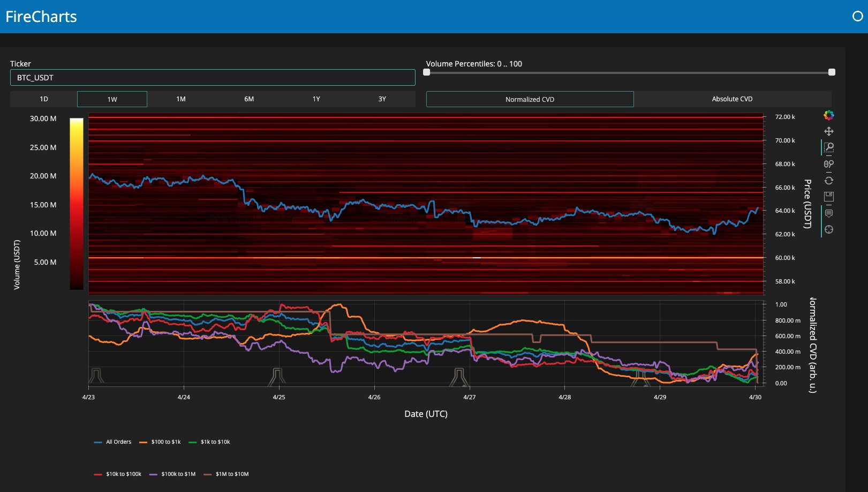The height and width of the screenshot is (492, 868).
Task: Toggle the Crosshair tool
Action: (x=828, y=229)
